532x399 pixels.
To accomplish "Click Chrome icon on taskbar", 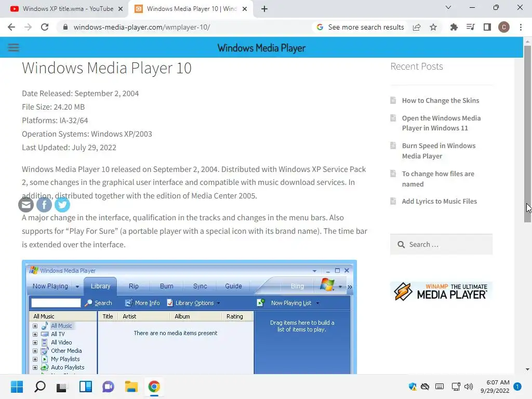I will [154, 387].
